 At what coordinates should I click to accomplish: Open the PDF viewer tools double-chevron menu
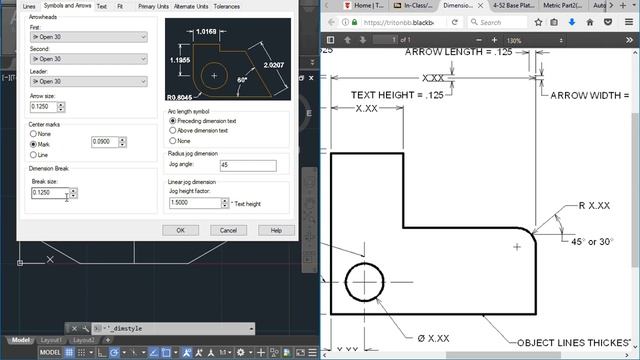(629, 40)
